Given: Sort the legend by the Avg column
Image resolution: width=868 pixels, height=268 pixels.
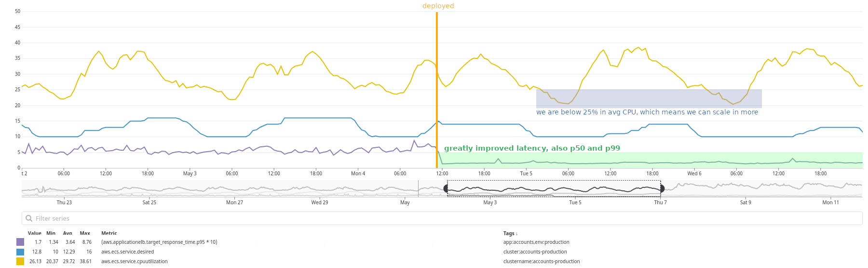Looking at the screenshot, I should [68, 233].
